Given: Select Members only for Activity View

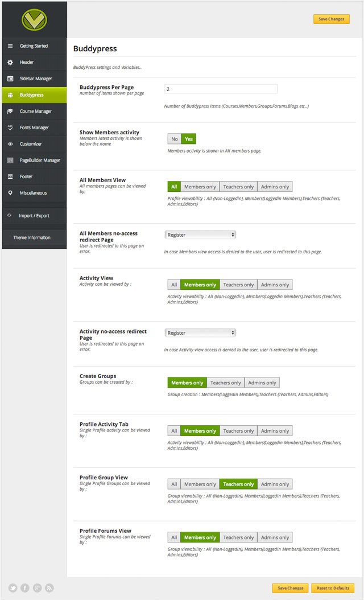Looking at the screenshot, I should [200, 285].
